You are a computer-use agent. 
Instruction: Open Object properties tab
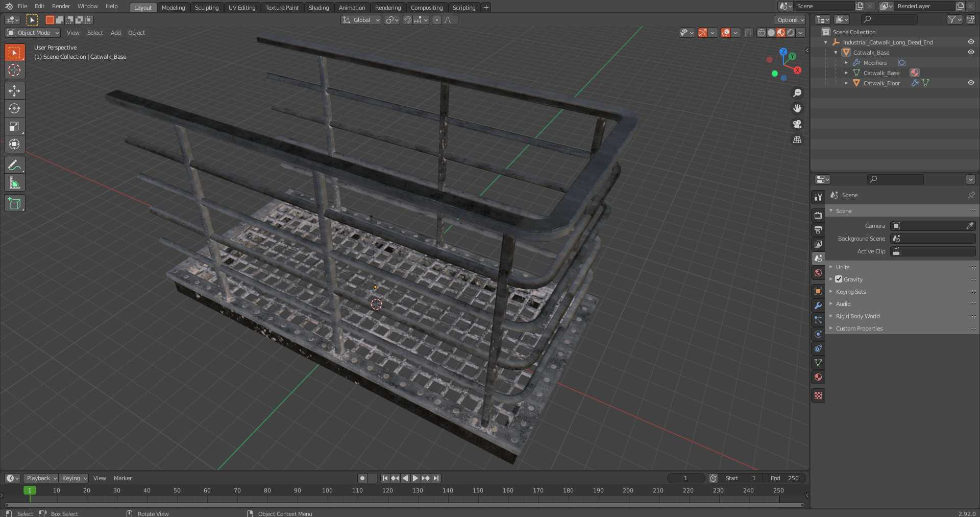coord(818,291)
